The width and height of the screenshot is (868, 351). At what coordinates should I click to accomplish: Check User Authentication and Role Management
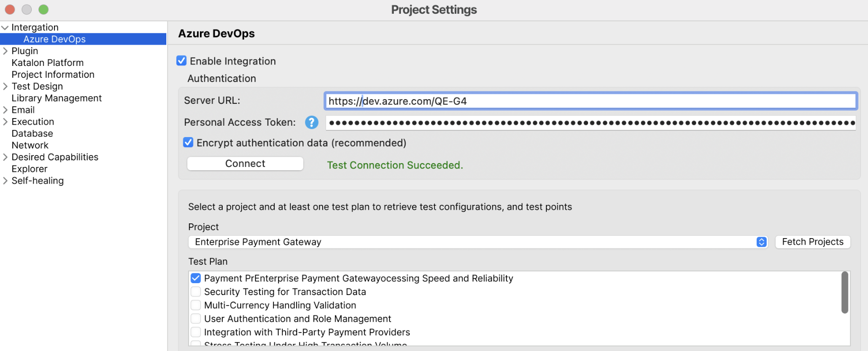coord(196,318)
